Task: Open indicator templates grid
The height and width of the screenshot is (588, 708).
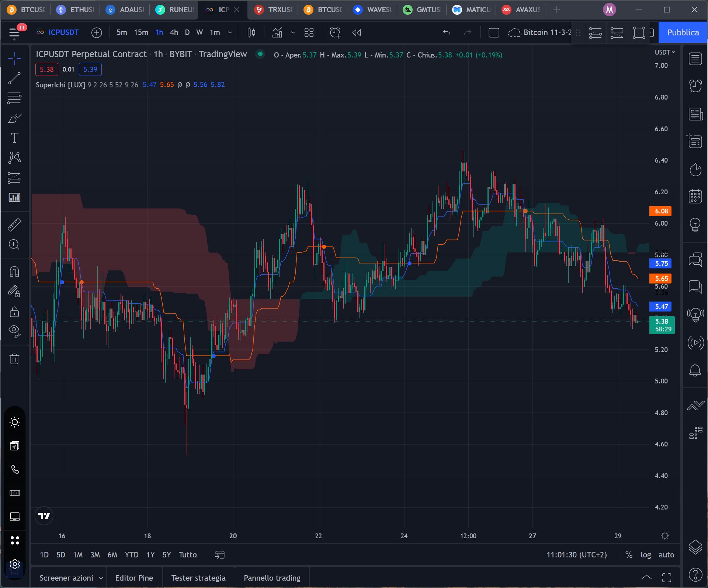Action: point(309,33)
